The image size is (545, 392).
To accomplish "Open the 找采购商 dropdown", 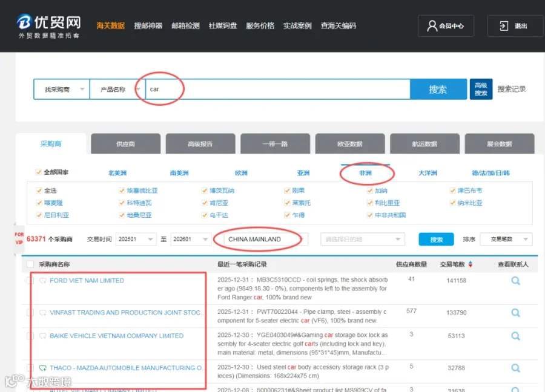I will (62, 90).
